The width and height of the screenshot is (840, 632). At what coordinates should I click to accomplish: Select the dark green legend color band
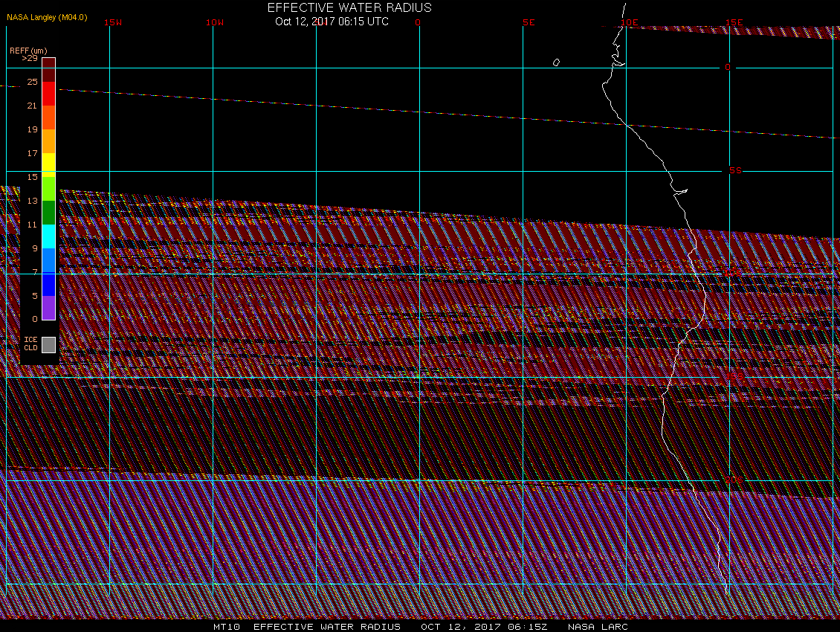[x=49, y=213]
